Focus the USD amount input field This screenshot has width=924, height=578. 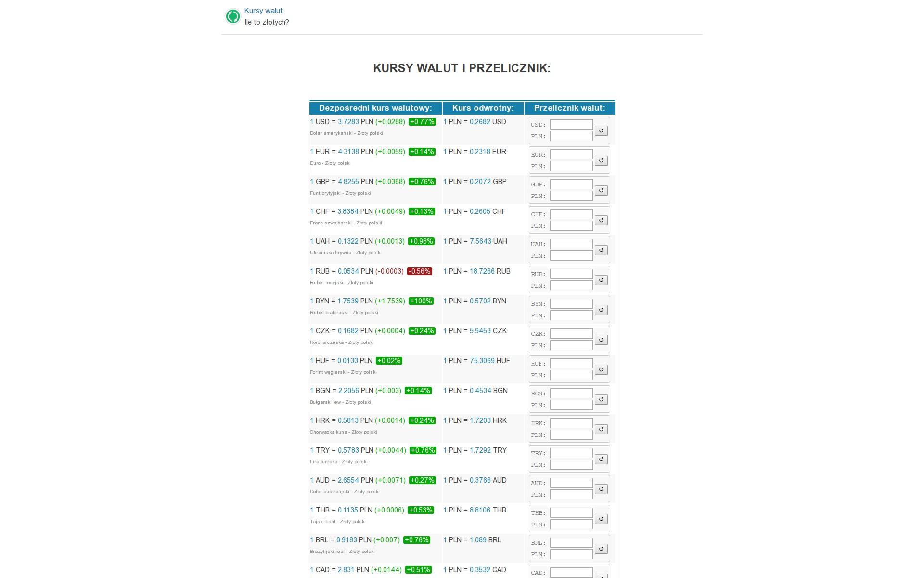pyautogui.click(x=571, y=125)
